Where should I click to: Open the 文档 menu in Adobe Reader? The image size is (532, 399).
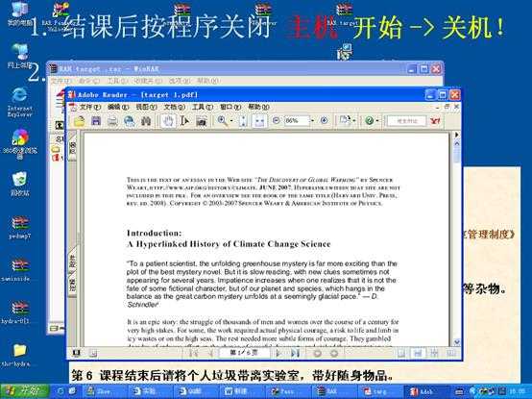point(175,107)
